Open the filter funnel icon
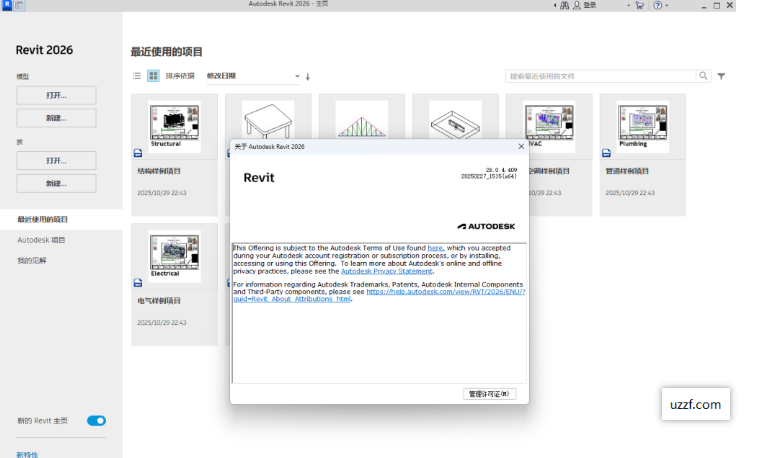The image size is (764, 458). 721,76
